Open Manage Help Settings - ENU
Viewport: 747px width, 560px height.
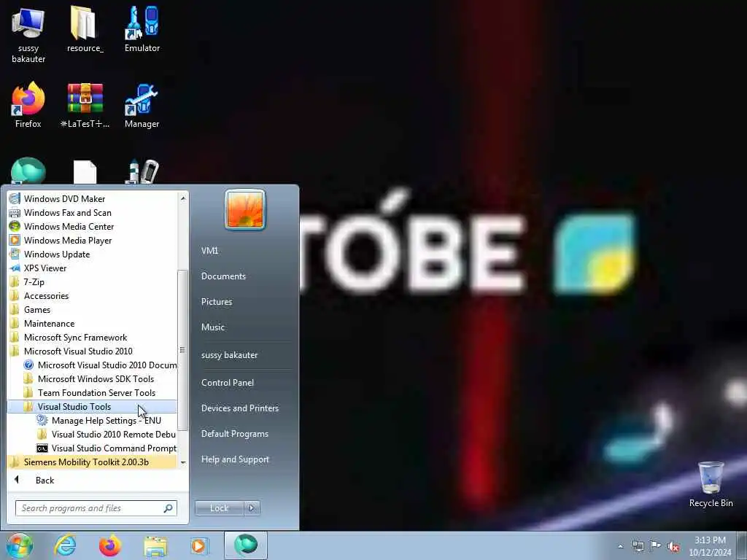tap(93, 420)
